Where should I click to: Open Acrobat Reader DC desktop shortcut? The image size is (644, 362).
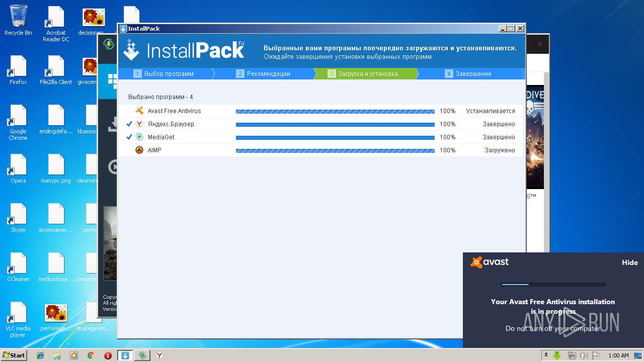56,24
